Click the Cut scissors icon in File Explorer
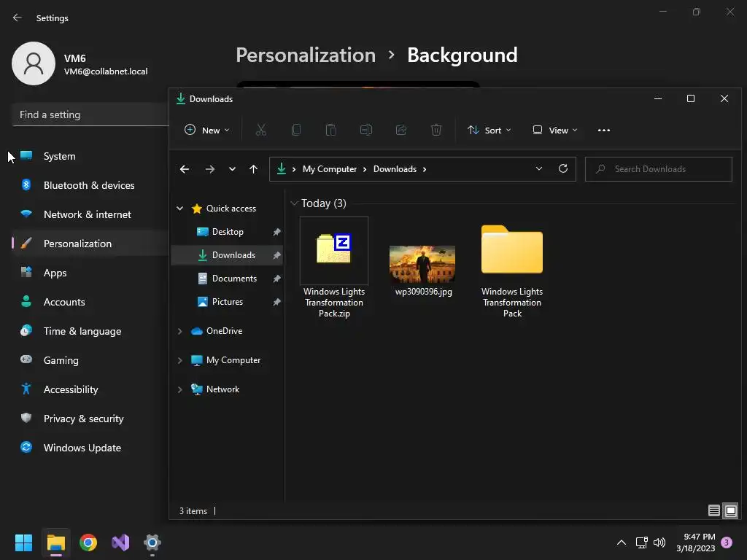This screenshot has height=560, width=747. click(260, 130)
